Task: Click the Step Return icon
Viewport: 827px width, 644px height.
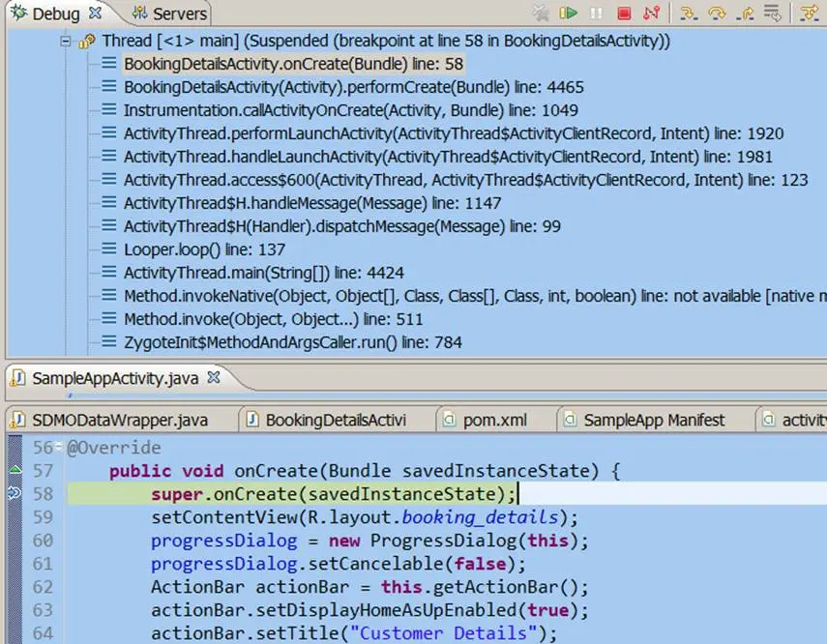Action: [x=745, y=14]
